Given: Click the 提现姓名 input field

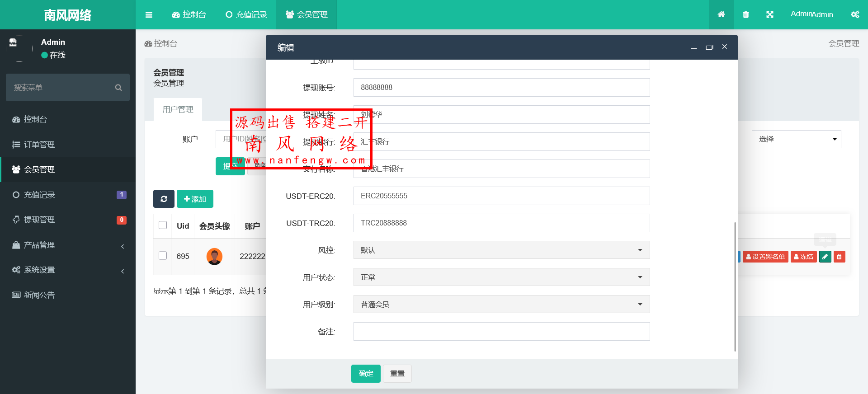Looking at the screenshot, I should point(501,114).
